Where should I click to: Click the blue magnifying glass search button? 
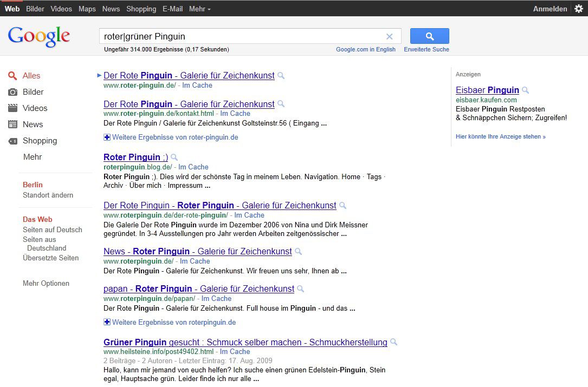coord(429,36)
